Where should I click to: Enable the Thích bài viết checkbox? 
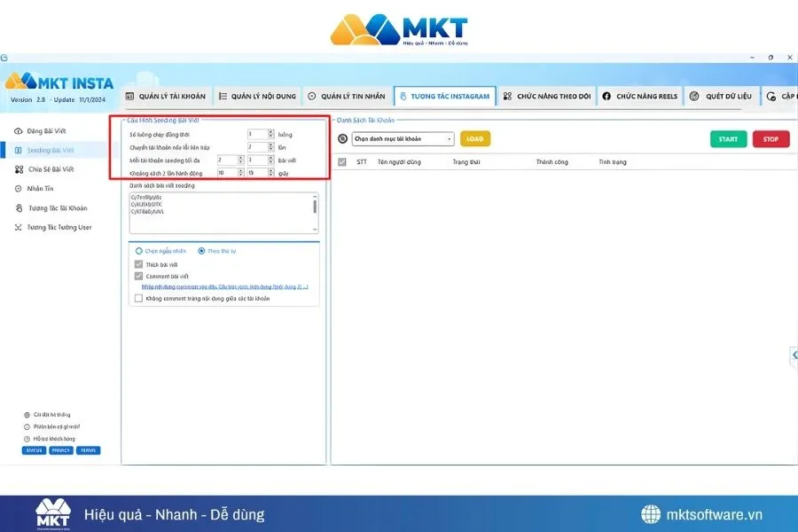pos(138,263)
